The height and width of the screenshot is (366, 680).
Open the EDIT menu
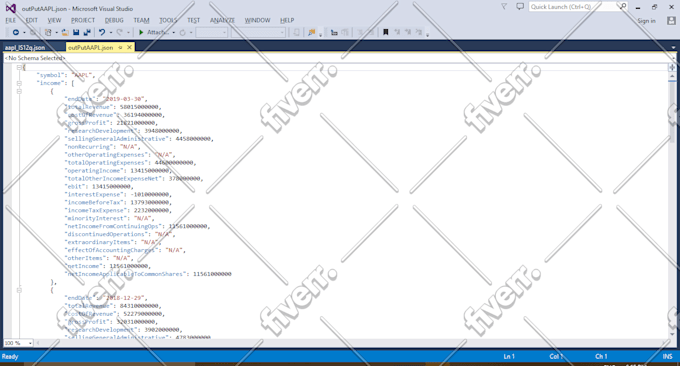[x=32, y=20]
